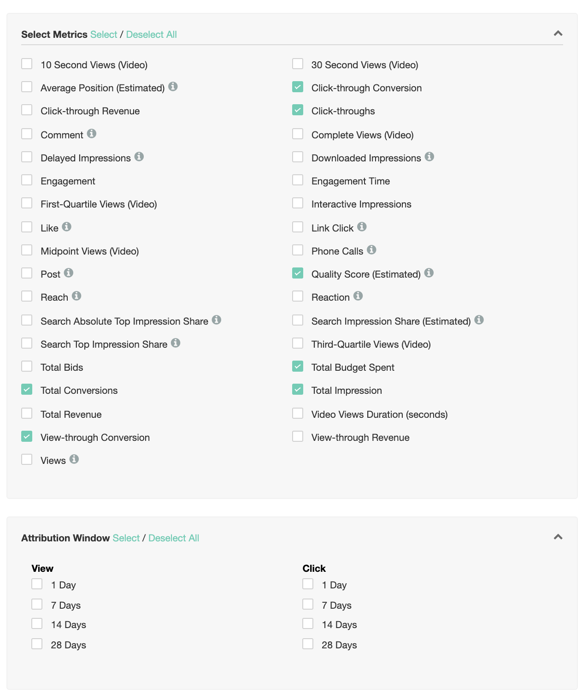
Task: Uncheck the Click-throughs checkbox
Action: [x=298, y=110]
